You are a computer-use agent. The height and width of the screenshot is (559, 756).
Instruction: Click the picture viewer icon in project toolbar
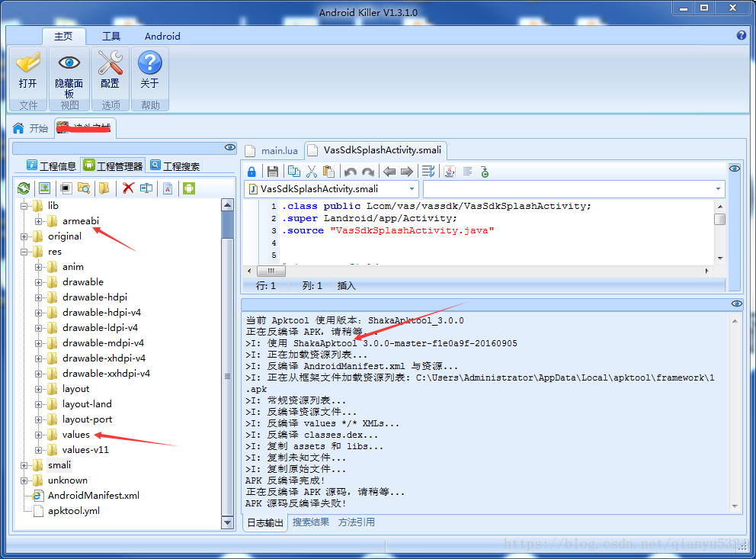tap(44, 188)
